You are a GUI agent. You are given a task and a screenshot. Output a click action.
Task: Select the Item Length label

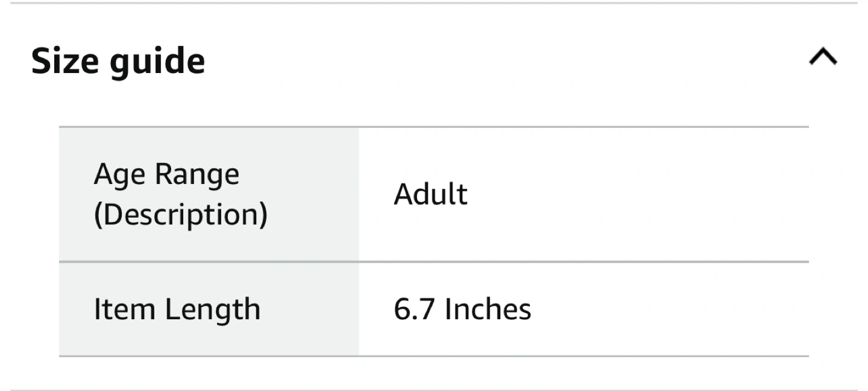(177, 309)
